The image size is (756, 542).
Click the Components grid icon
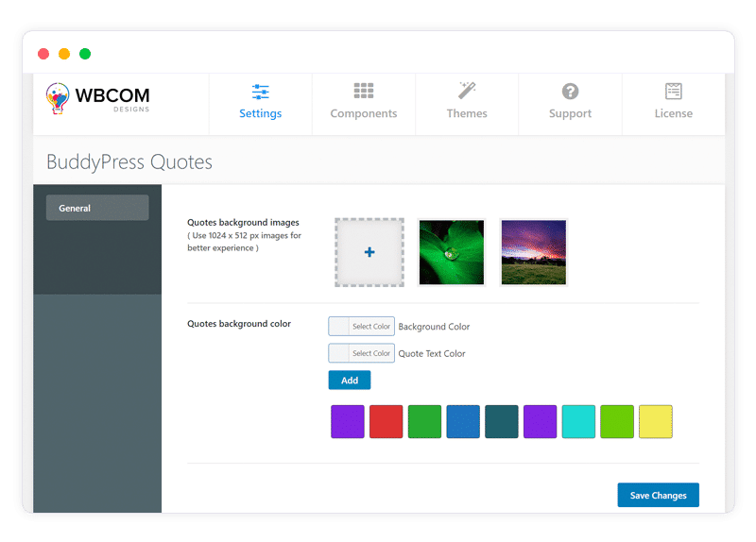coord(364,91)
